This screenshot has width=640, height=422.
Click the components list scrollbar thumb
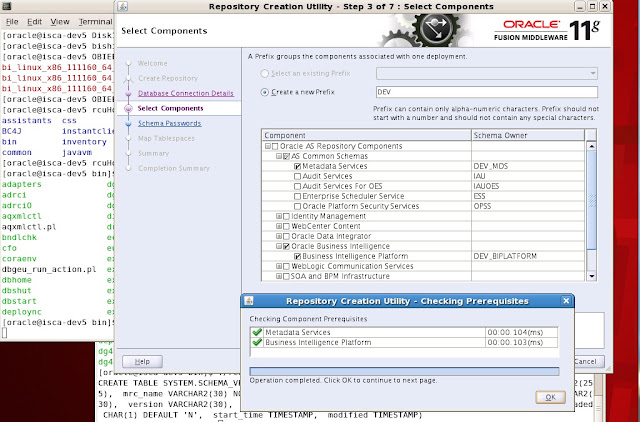591,200
